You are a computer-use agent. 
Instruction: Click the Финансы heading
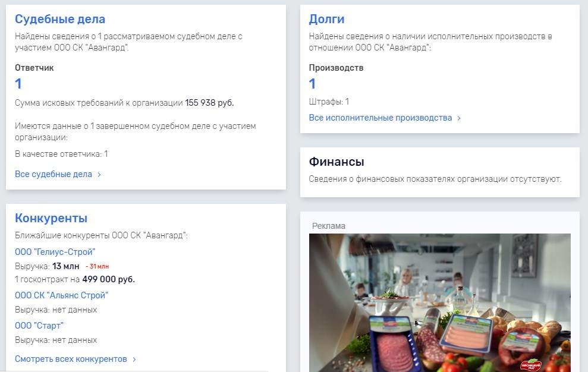coord(337,162)
